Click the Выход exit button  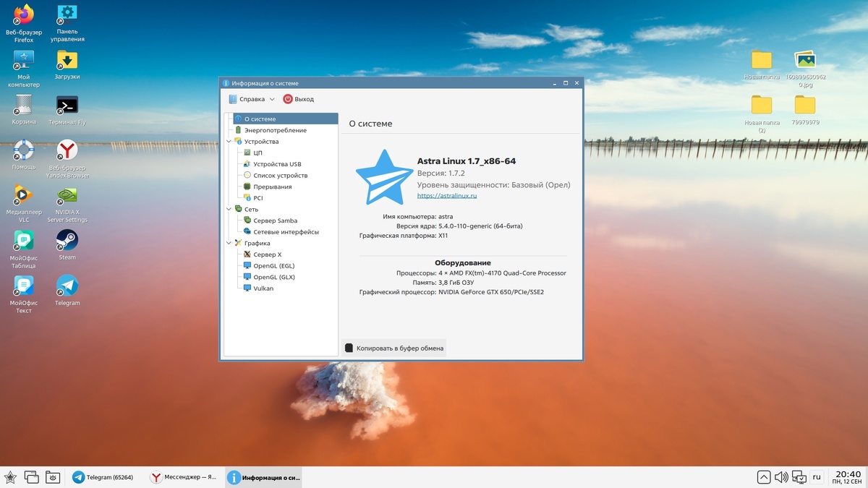point(299,99)
